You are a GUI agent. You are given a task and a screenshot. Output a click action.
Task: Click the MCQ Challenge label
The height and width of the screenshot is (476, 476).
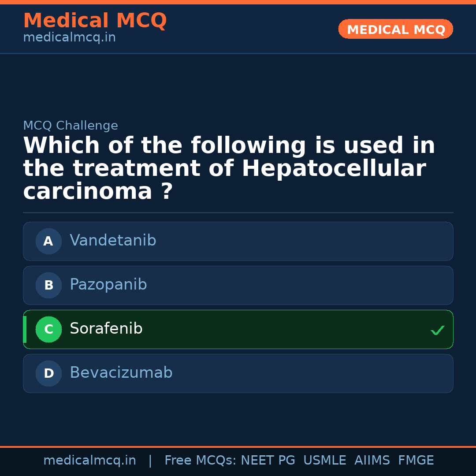[71, 126]
